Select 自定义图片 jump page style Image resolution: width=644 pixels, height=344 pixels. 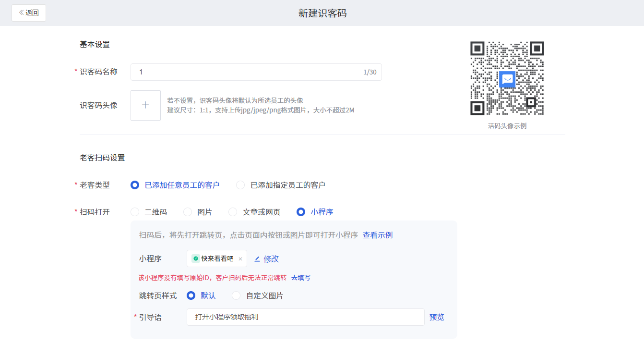point(258,295)
